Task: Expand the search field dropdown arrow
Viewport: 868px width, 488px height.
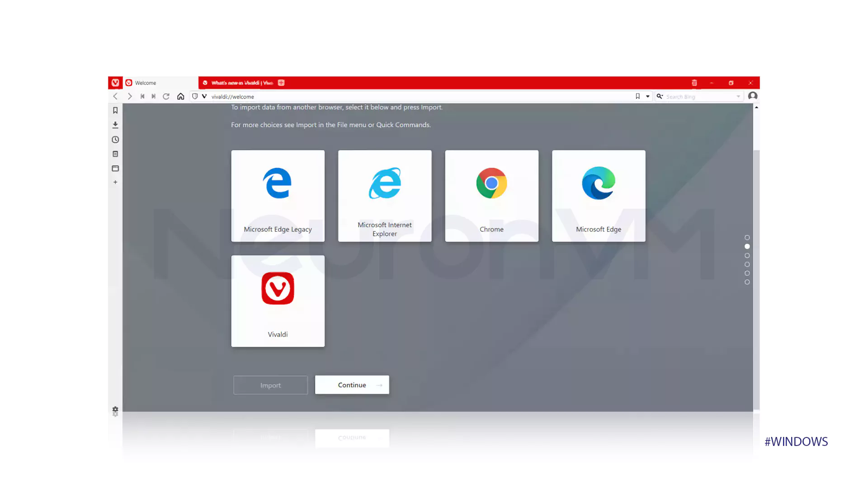Action: pyautogui.click(x=738, y=97)
